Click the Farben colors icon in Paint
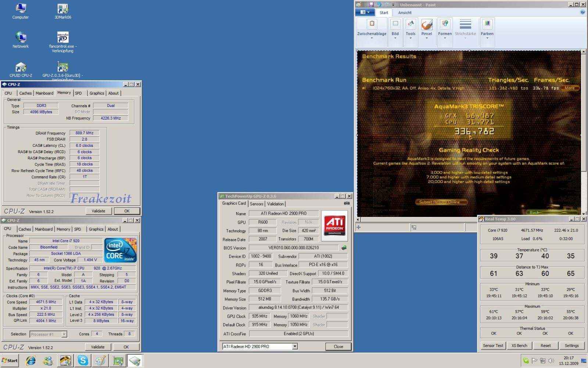588x368 pixels. click(x=487, y=24)
